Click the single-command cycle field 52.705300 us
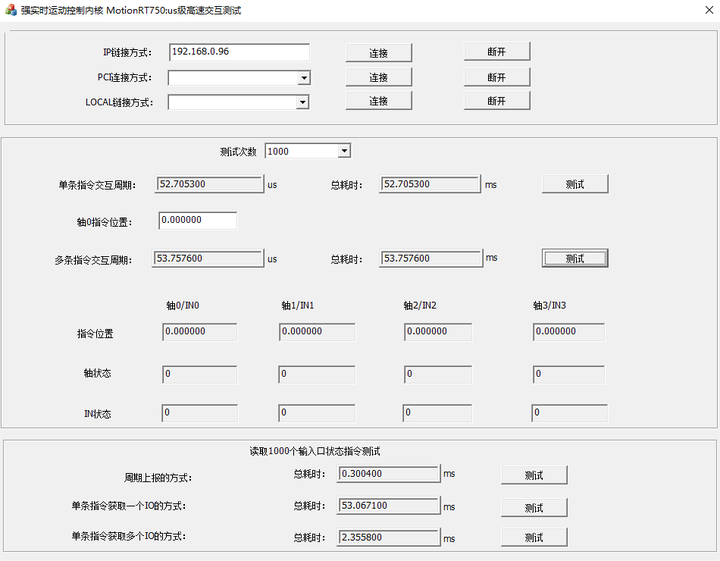The image size is (720, 561). pyautogui.click(x=209, y=184)
